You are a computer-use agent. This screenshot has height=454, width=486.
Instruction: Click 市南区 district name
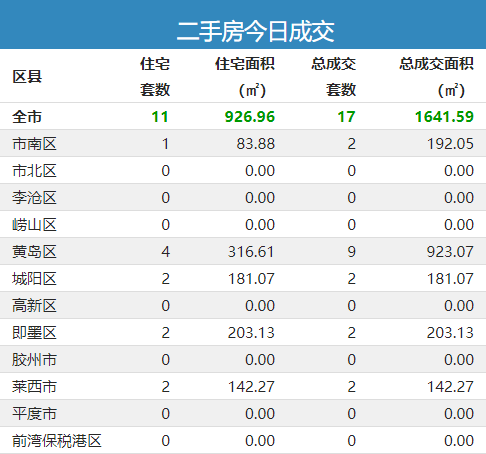(x=34, y=144)
